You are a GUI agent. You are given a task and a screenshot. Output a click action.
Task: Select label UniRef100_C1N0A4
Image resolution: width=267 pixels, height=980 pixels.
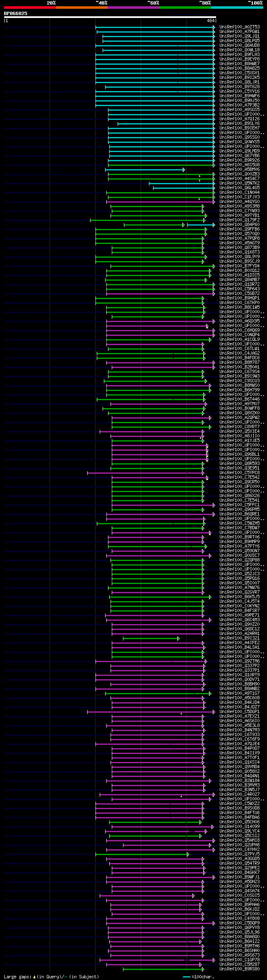pos(239,193)
